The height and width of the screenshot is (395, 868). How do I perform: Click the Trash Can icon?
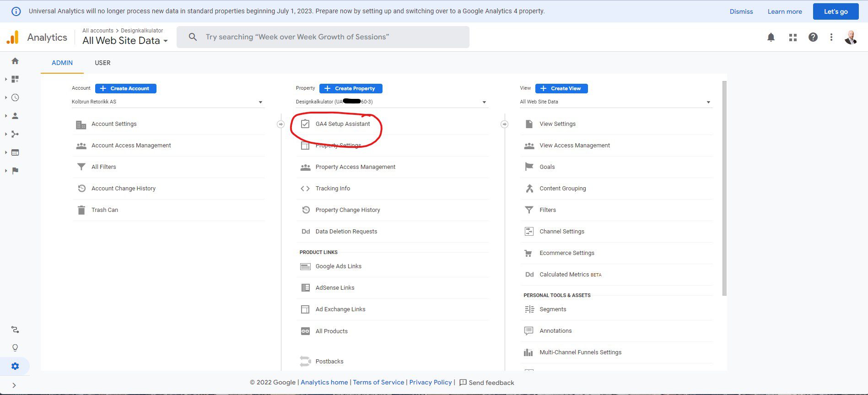click(x=81, y=210)
